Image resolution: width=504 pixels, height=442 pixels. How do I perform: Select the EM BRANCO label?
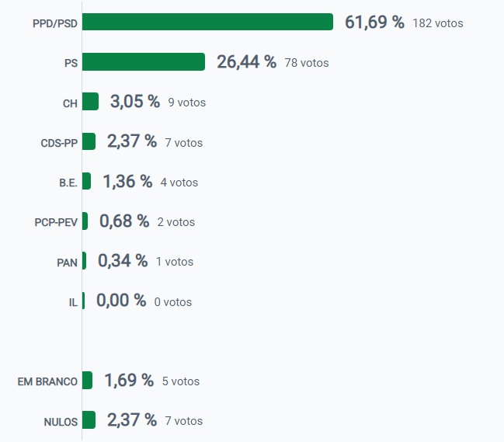(47, 381)
